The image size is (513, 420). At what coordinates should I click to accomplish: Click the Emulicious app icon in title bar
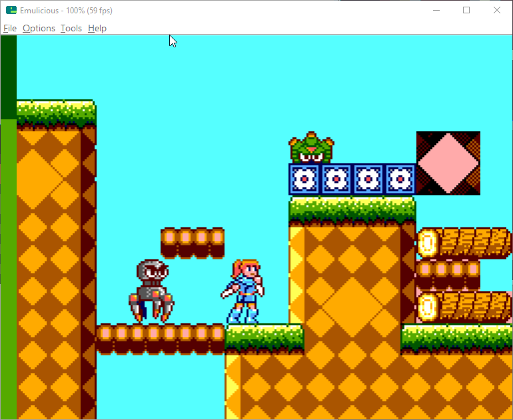click(11, 10)
